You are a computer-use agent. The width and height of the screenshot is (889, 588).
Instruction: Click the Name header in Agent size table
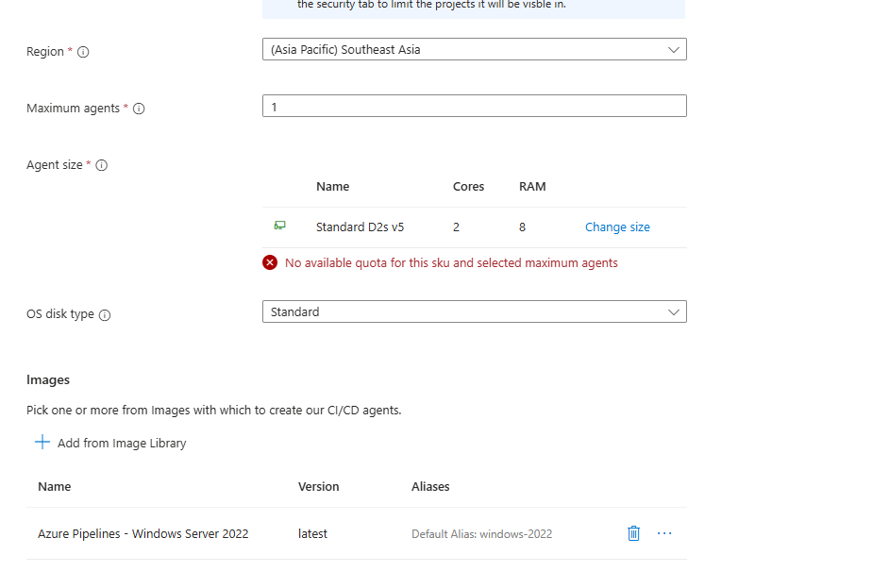click(x=333, y=187)
